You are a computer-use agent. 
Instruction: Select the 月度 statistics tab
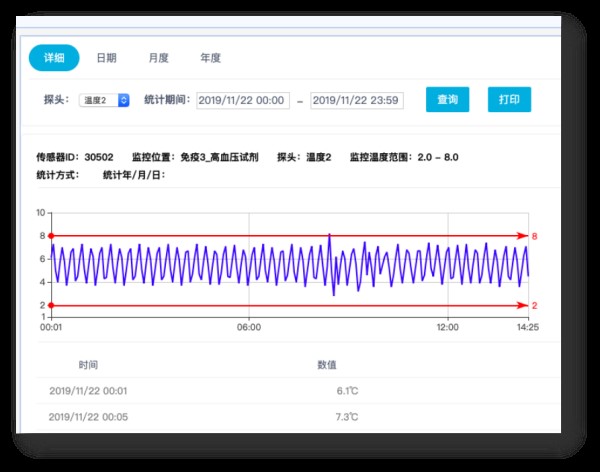pos(158,58)
